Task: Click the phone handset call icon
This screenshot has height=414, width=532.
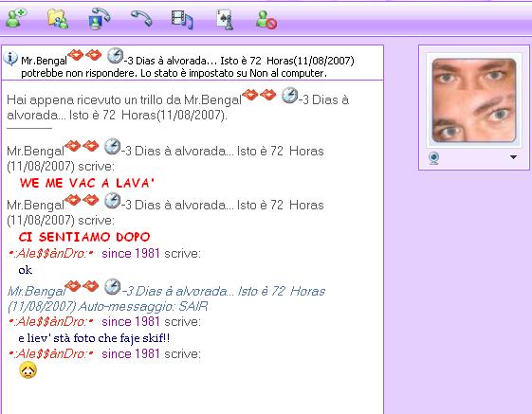Action: pos(141,18)
